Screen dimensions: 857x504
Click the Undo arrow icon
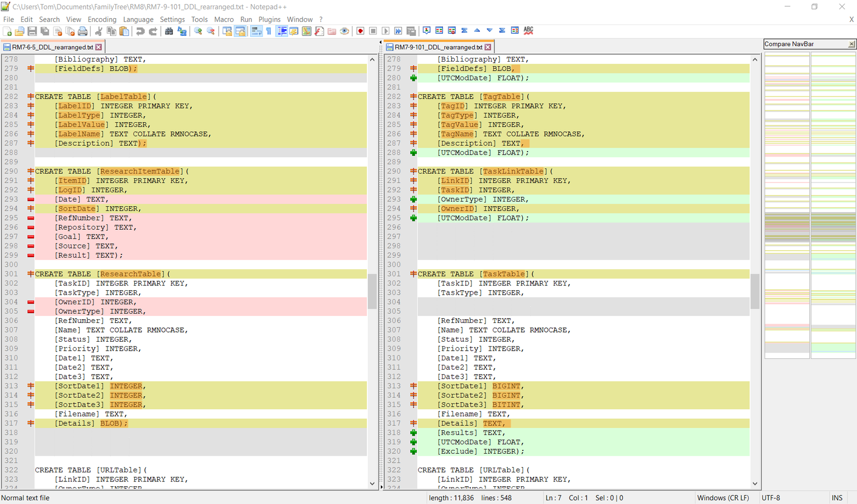click(x=140, y=31)
